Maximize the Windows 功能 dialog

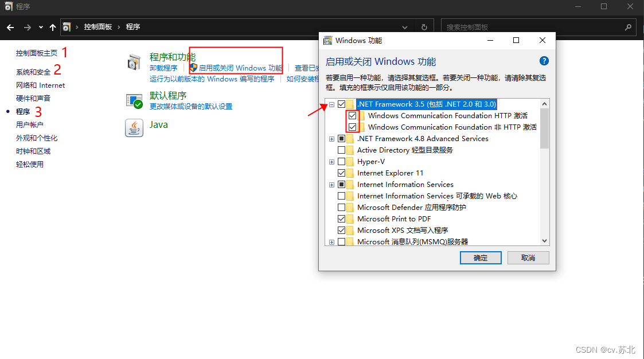click(516, 40)
